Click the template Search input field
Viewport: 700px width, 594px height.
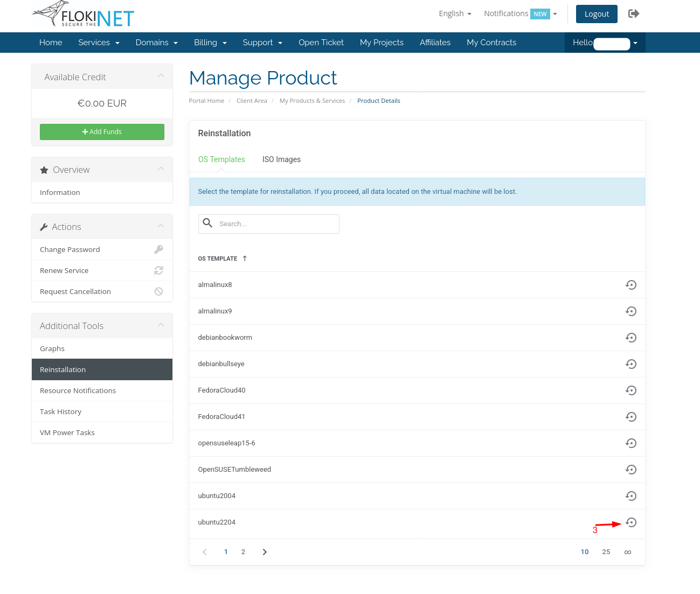[276, 224]
